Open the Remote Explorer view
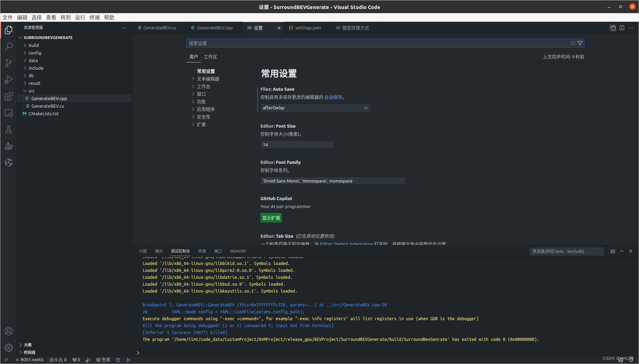639x364 pixels. click(8, 113)
